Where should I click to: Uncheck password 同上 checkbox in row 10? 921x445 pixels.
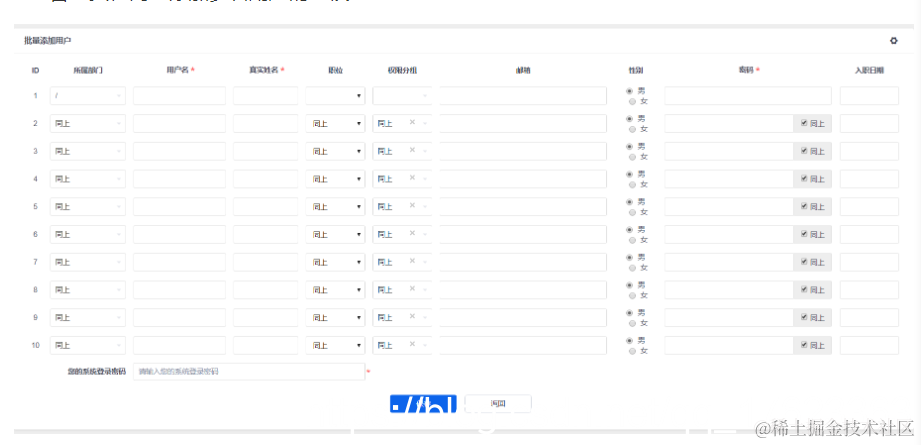[804, 345]
